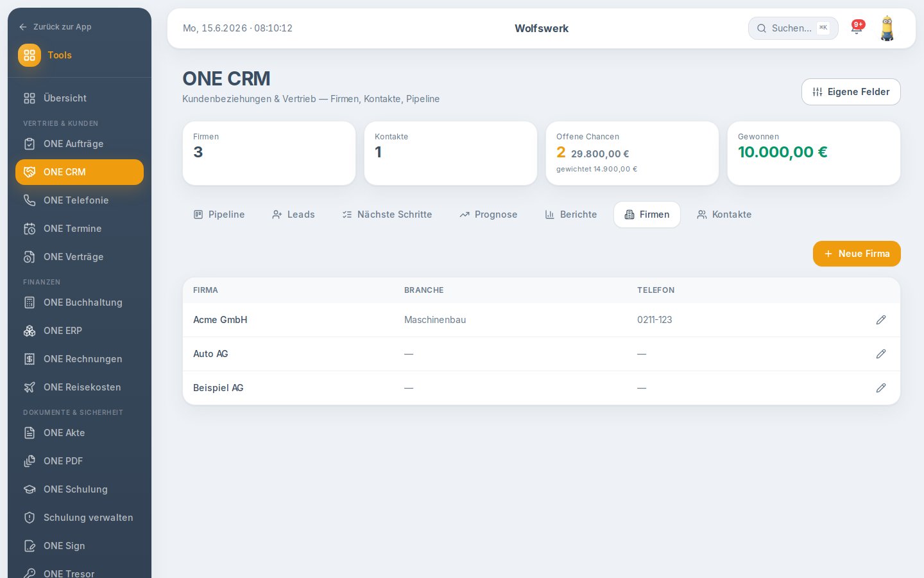Click the BRANCHE column header
Image resolution: width=924 pixels, height=578 pixels.
pyautogui.click(x=424, y=290)
